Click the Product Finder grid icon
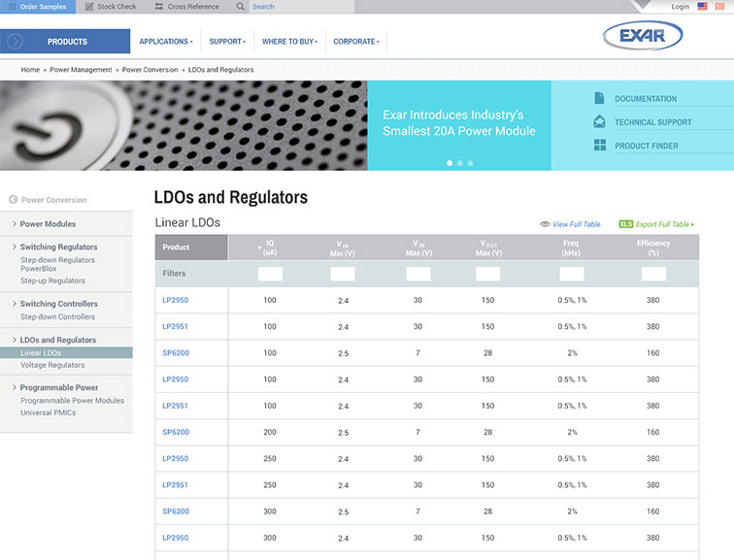Screen dimensions: 734x560 (600, 146)
